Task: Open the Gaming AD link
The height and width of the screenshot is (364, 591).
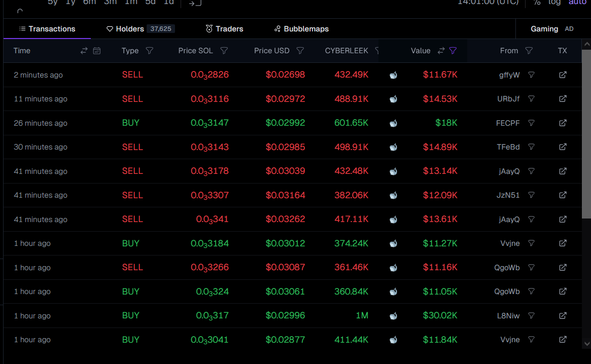Action: (x=552, y=29)
